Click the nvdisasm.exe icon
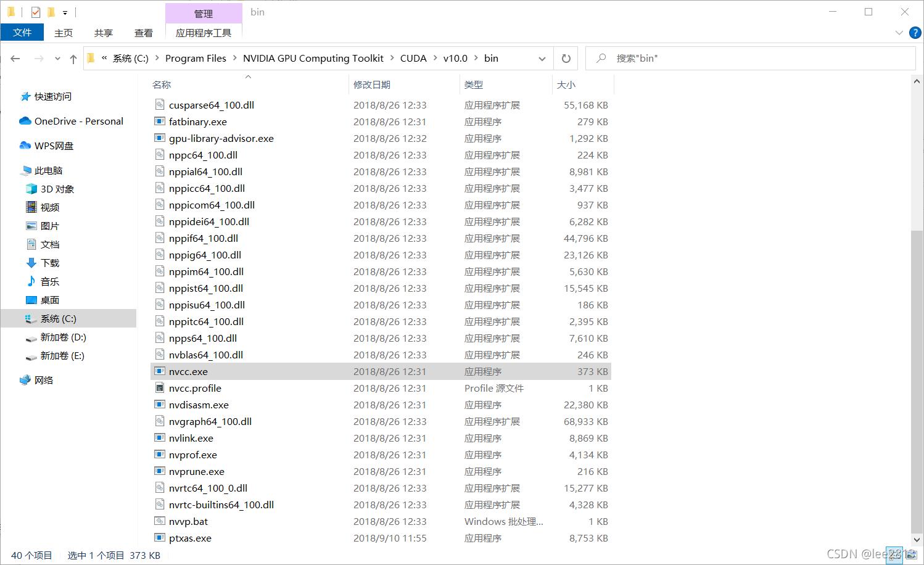This screenshot has height=565, width=924. click(x=160, y=405)
